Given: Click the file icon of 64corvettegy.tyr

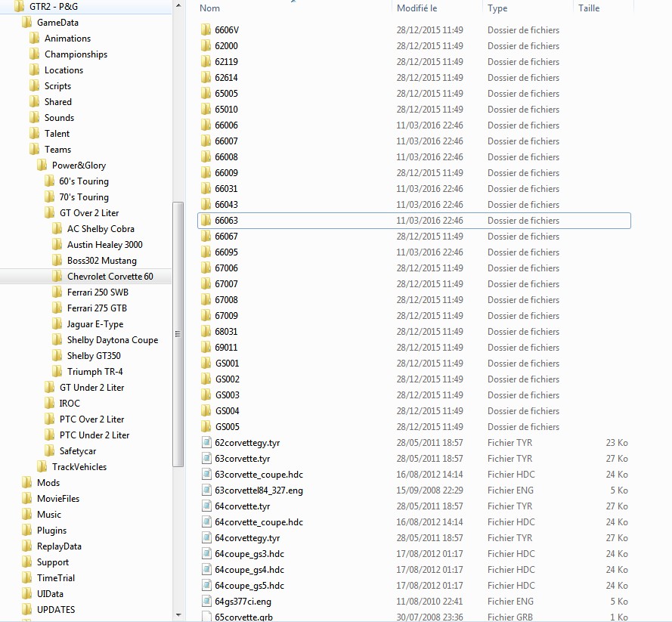Looking at the screenshot, I should tap(206, 537).
